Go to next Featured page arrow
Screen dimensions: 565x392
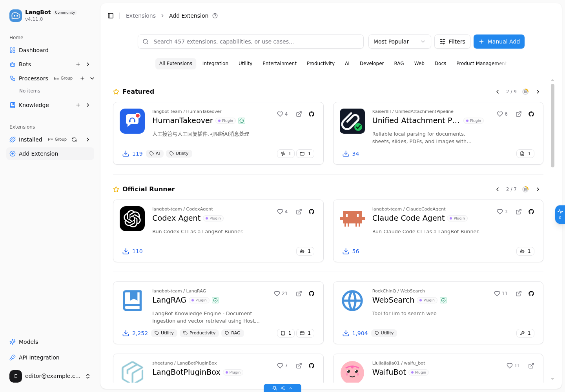point(538,92)
